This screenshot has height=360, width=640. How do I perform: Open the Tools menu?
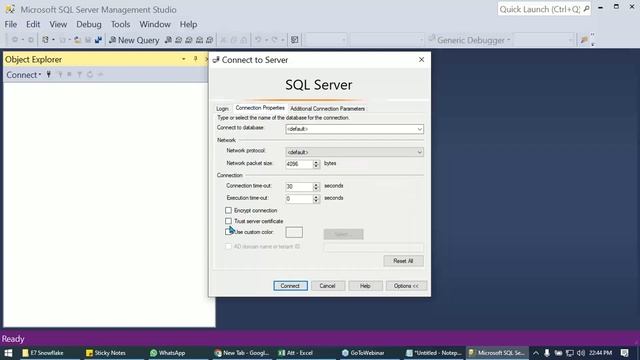[120, 24]
